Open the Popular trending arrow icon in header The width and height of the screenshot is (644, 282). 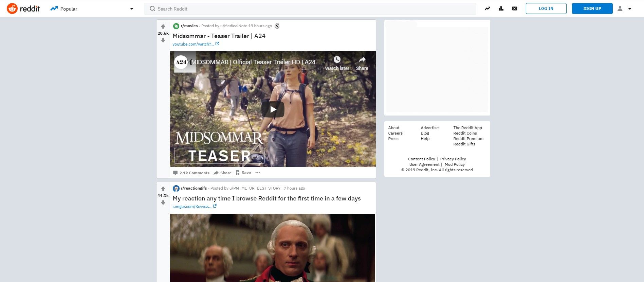pos(487,8)
